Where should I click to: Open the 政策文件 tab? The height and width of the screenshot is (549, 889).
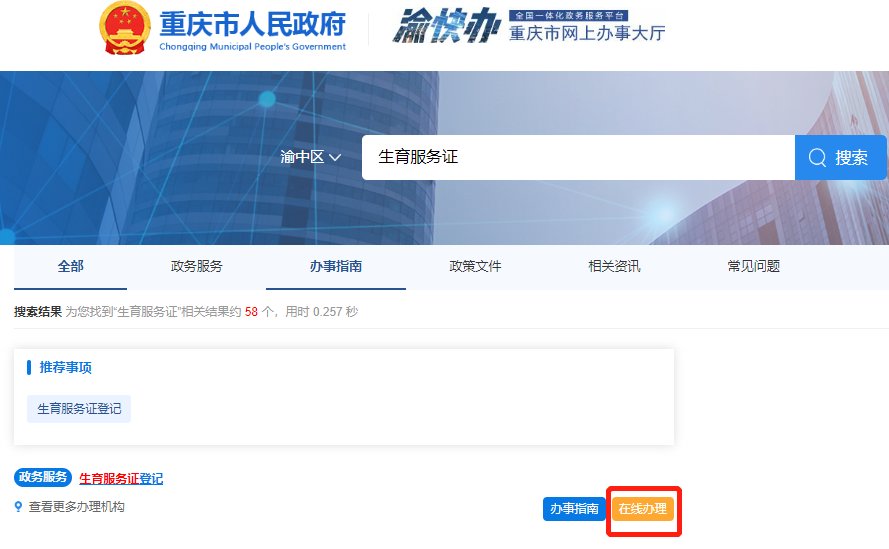click(x=475, y=266)
